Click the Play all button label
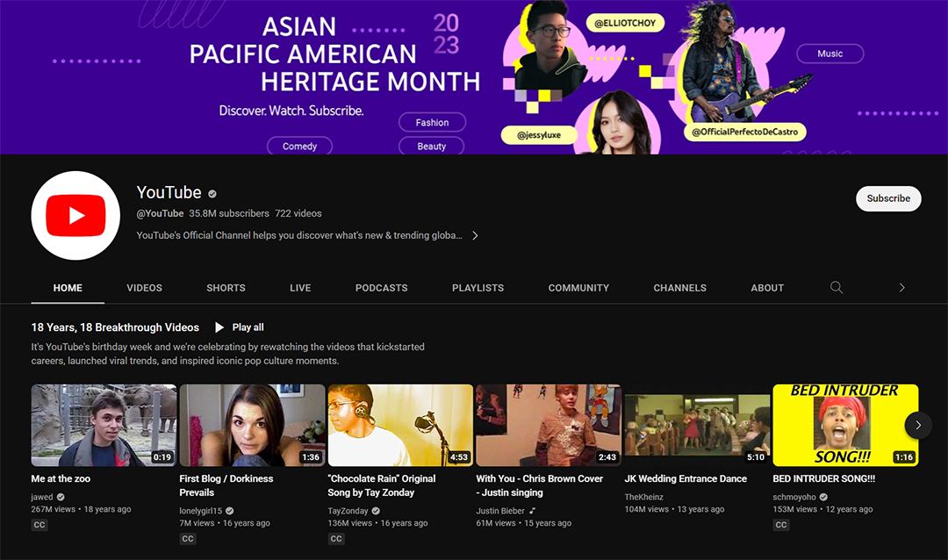This screenshot has height=560, width=948. [x=248, y=327]
